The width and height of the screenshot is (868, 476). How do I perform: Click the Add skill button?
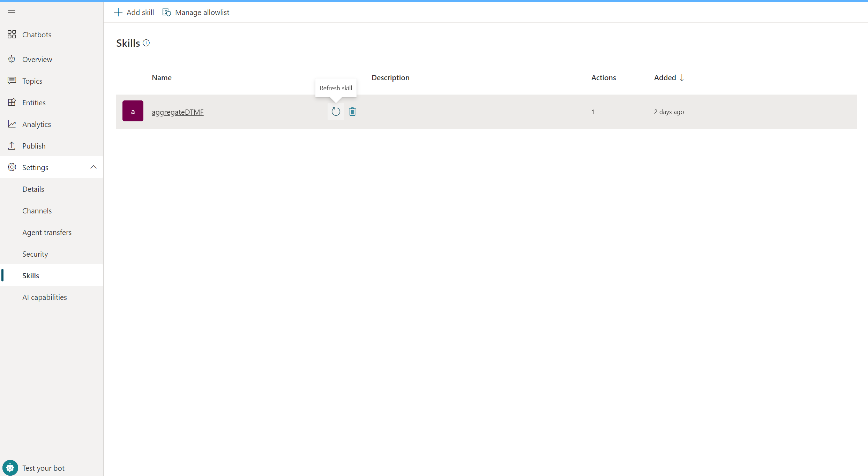pyautogui.click(x=134, y=13)
